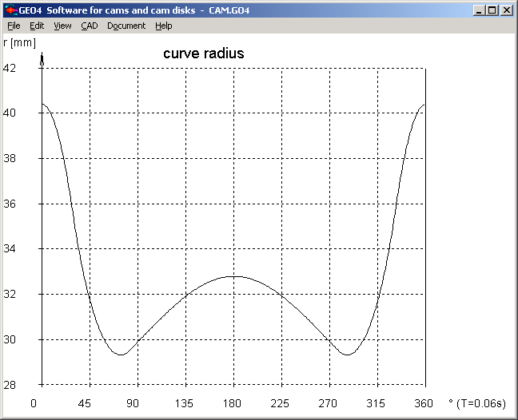Screen dimensions: 518x420
Task: Click the 180 label on the horizontal axis
Action: [x=233, y=403]
